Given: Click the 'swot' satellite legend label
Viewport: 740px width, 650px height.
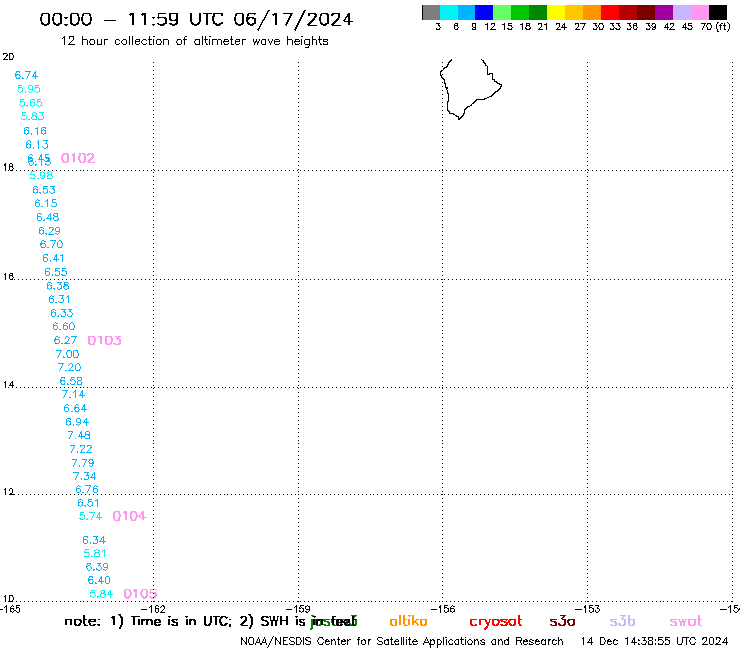Looking at the screenshot, I should point(686,621).
